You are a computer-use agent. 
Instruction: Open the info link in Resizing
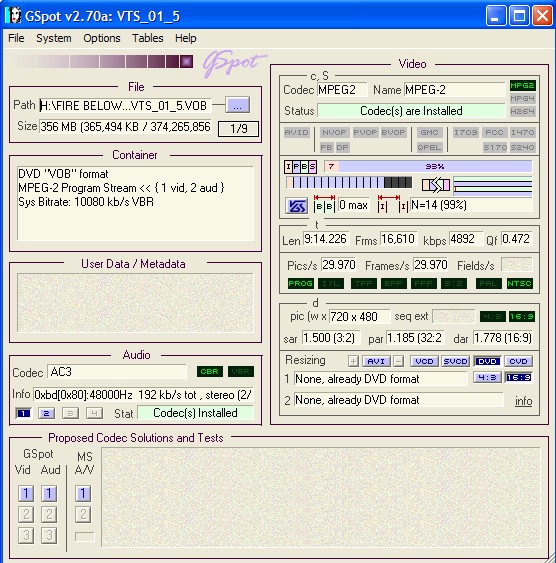click(x=523, y=401)
